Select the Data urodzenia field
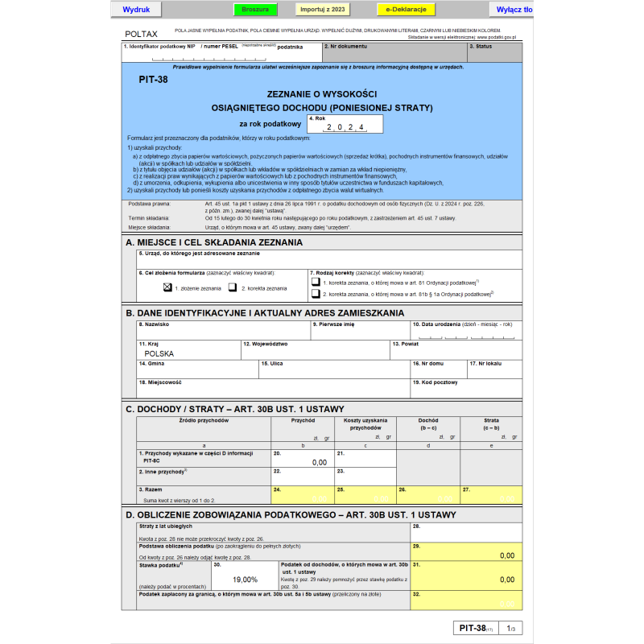 pos(465,334)
